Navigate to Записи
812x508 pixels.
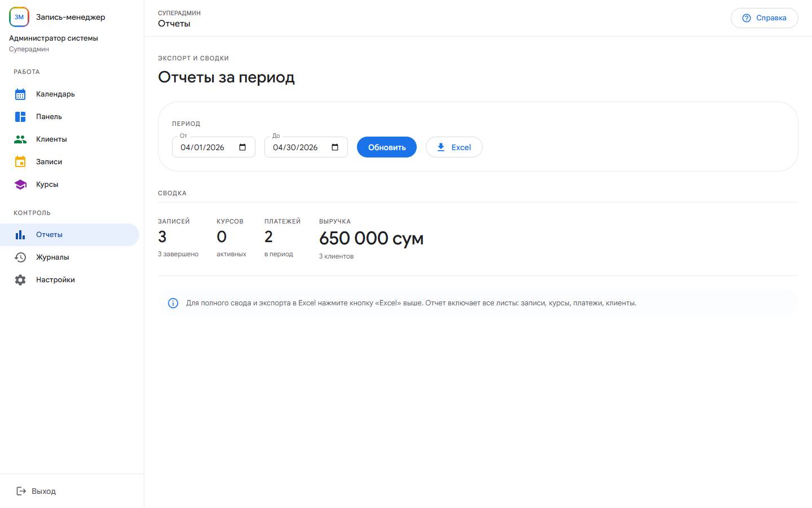coord(69,162)
